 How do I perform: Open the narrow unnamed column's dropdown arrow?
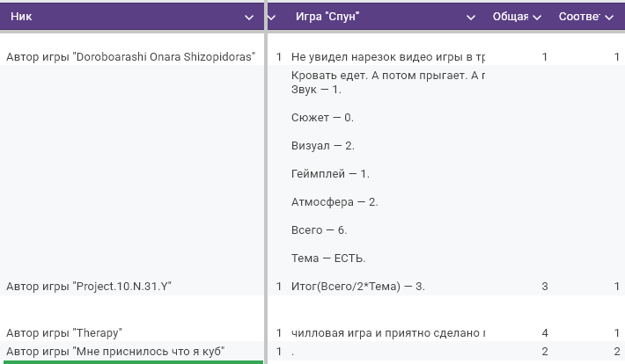tap(272, 17)
